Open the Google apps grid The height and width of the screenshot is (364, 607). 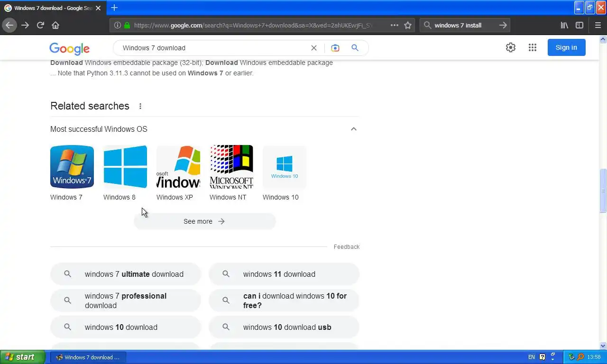[x=533, y=47]
